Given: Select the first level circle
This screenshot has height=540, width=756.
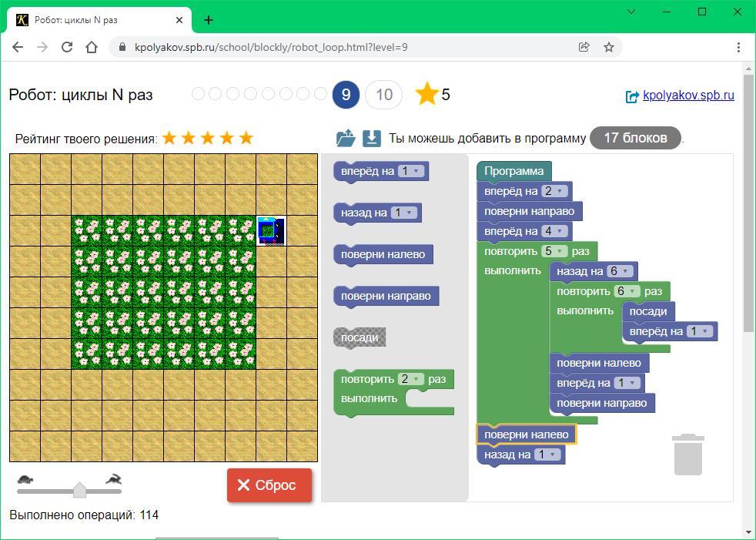Looking at the screenshot, I should [198, 94].
